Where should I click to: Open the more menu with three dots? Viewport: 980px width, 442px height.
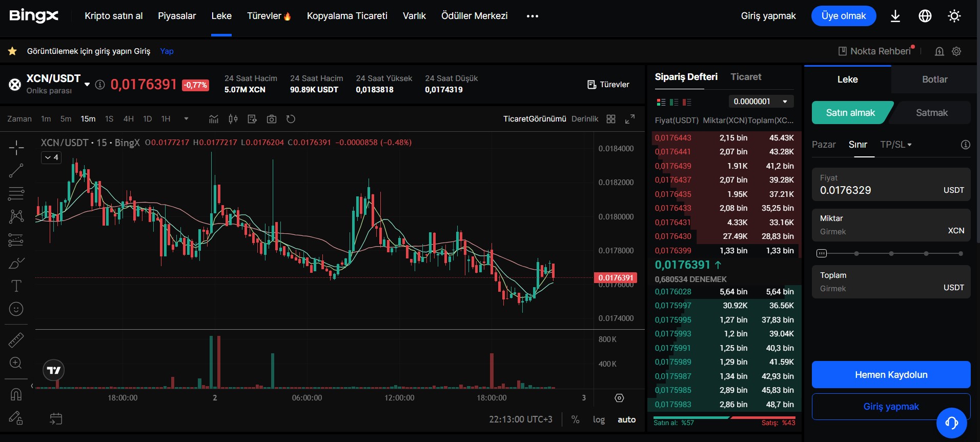click(x=533, y=16)
